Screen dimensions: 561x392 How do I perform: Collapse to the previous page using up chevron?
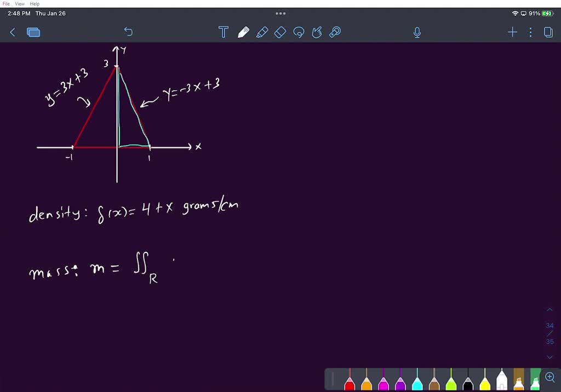(x=549, y=309)
